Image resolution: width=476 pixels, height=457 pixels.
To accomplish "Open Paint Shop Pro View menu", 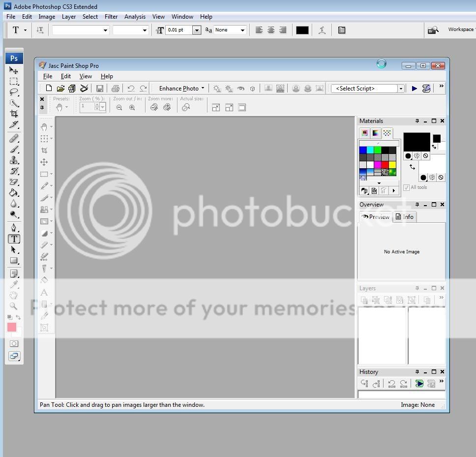I will [86, 76].
